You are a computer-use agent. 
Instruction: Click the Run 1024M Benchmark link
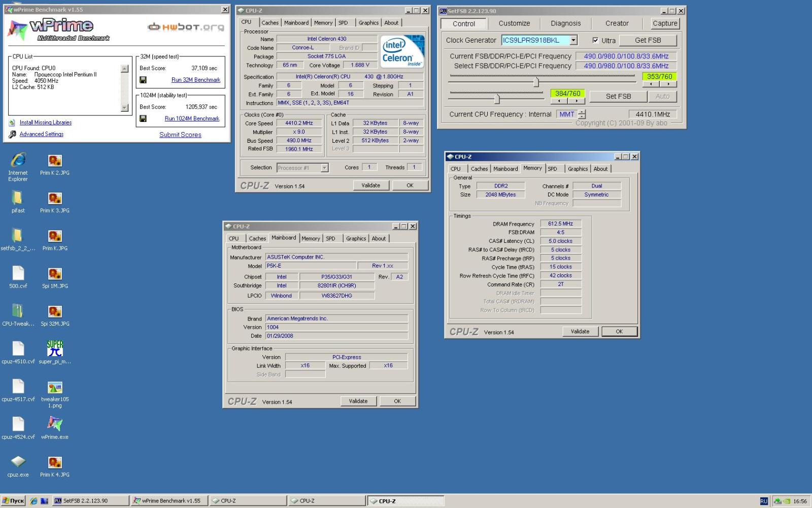pyautogui.click(x=192, y=118)
